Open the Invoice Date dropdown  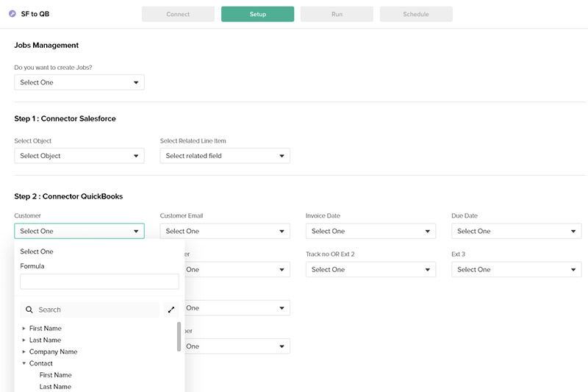[x=370, y=231]
